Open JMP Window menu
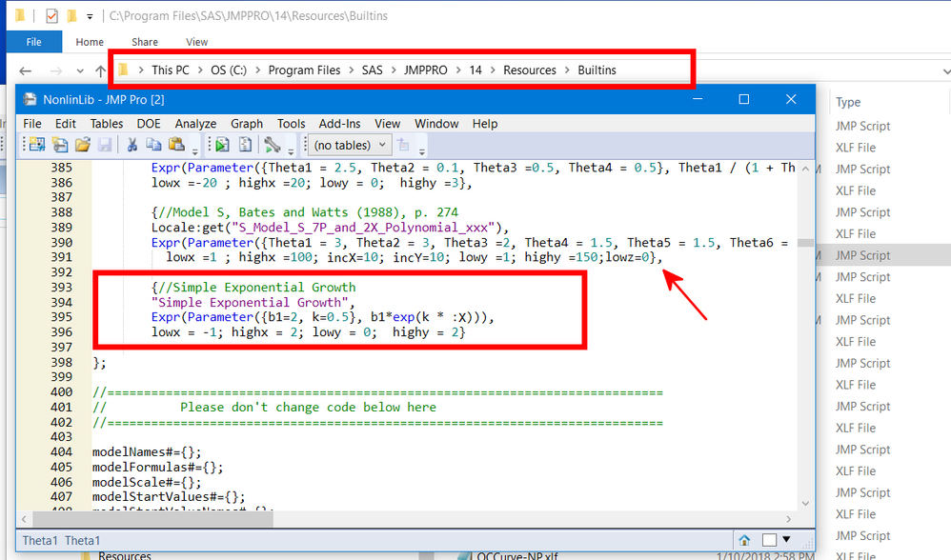Screen dimensions: 951x560 [436, 124]
